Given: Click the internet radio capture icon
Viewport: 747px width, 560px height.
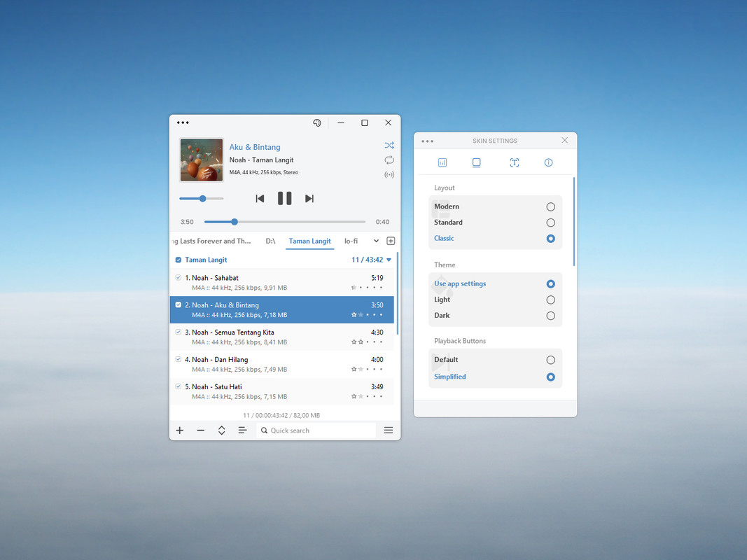Looking at the screenshot, I should coord(389,175).
